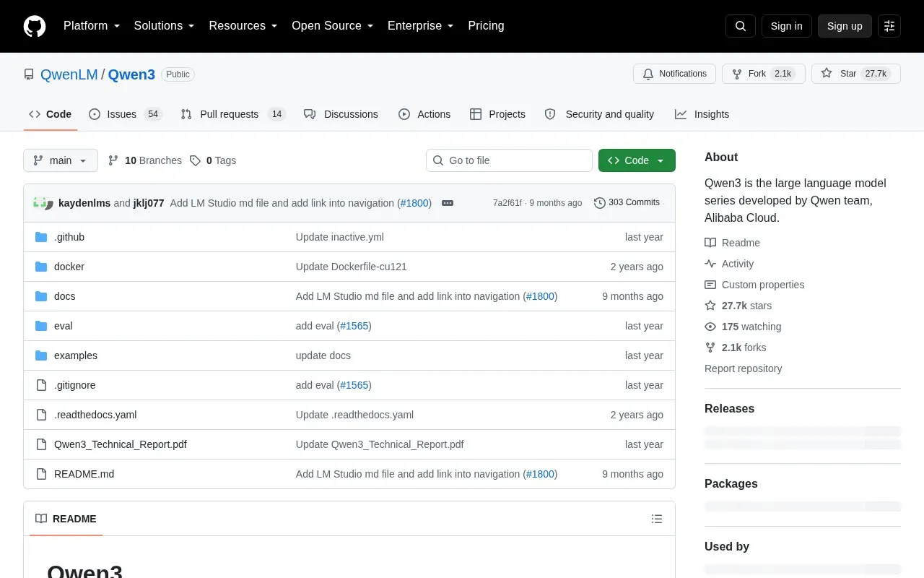View the 10 Branches list
The height and width of the screenshot is (578, 924).
click(145, 160)
